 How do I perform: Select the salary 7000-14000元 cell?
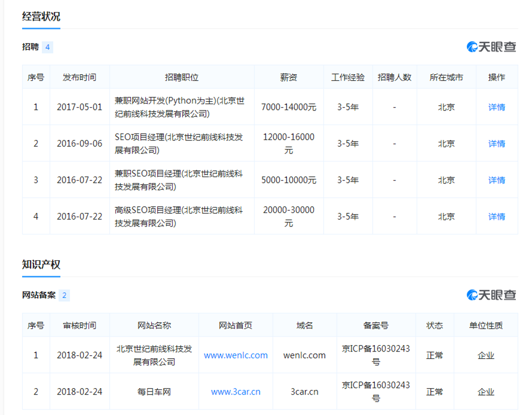(288, 107)
